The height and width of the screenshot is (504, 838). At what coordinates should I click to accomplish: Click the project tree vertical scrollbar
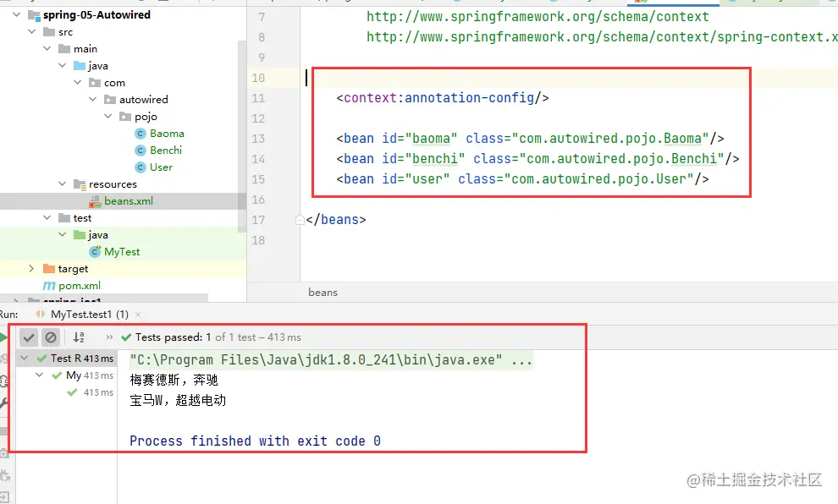(241, 136)
